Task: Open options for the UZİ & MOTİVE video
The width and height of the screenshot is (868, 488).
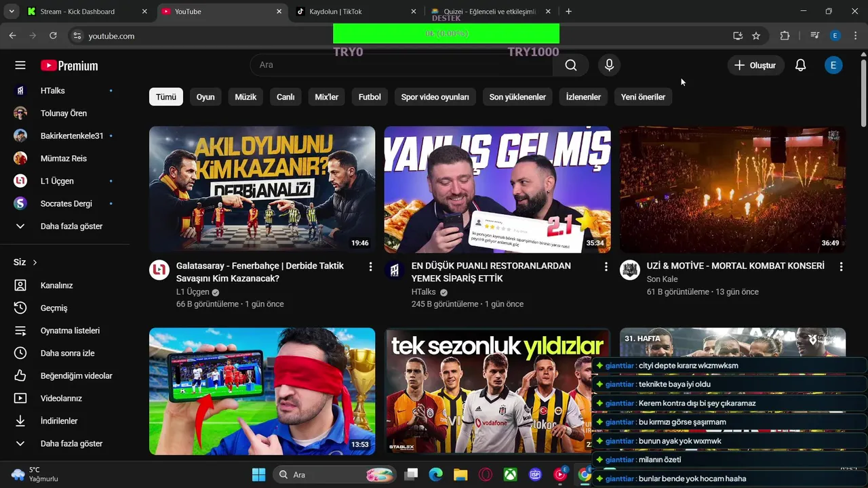Action: (x=841, y=267)
